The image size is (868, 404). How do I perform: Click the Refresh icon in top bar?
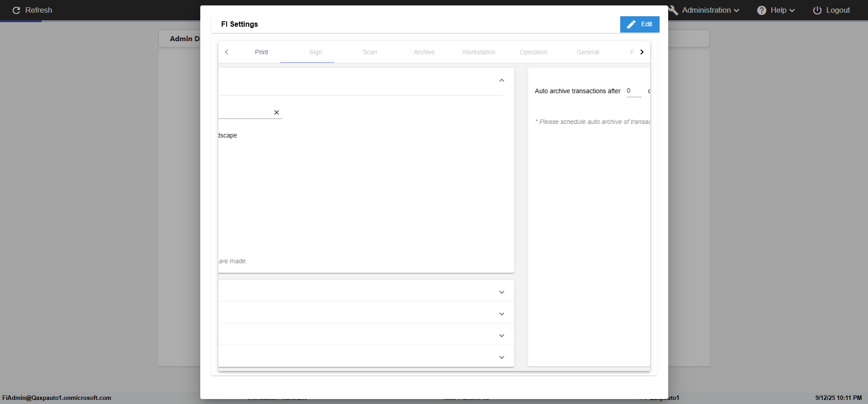click(16, 10)
